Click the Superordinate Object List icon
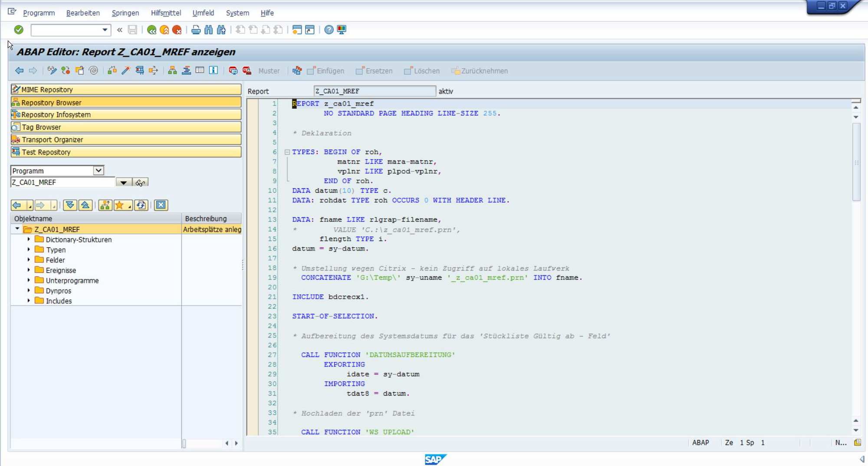 click(x=105, y=205)
